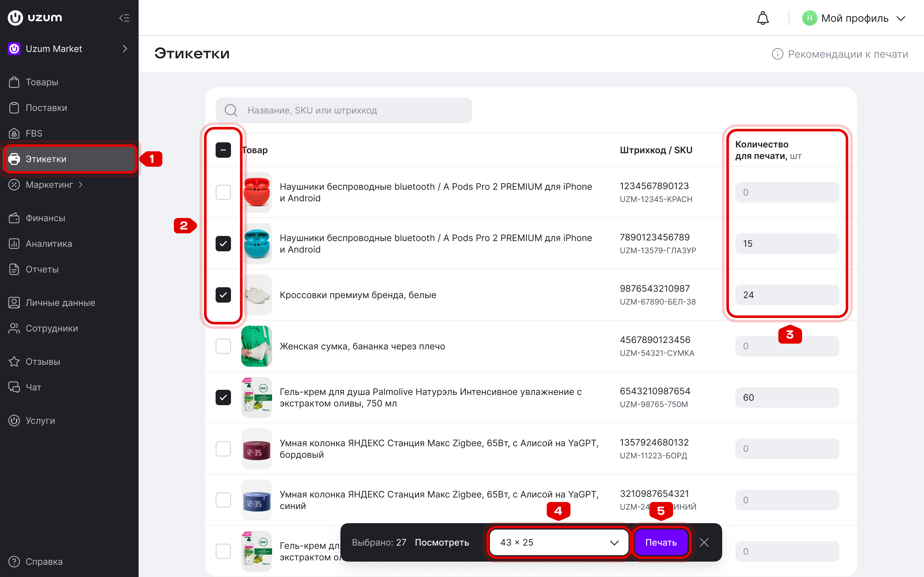Viewport: 924px width, 577px height.
Task: Toggle the select-all checkbox in table header
Action: (x=223, y=150)
